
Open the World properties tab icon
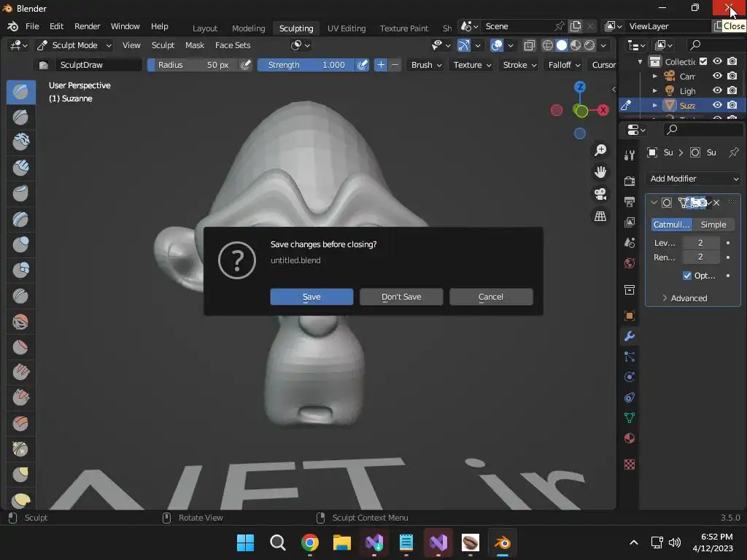(630, 263)
